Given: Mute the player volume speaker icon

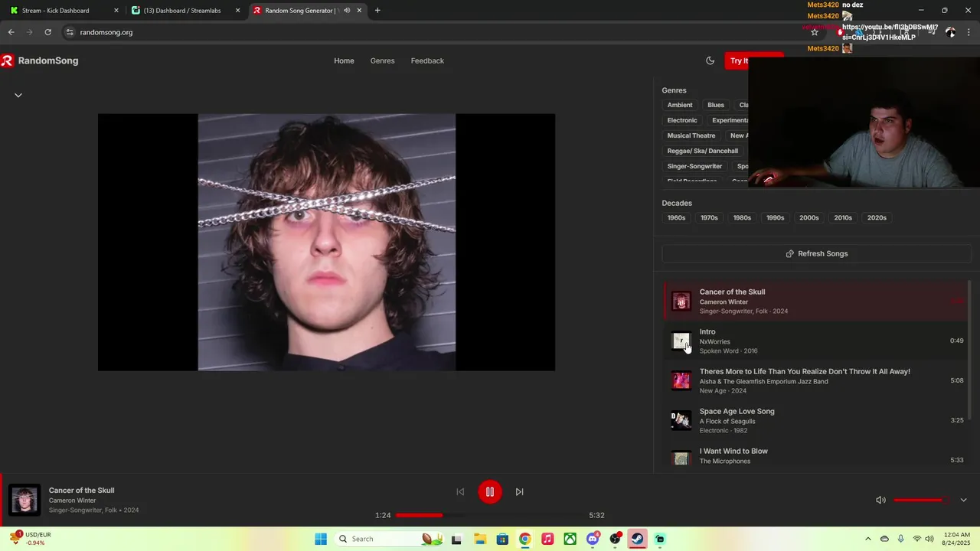Looking at the screenshot, I should click(x=880, y=500).
